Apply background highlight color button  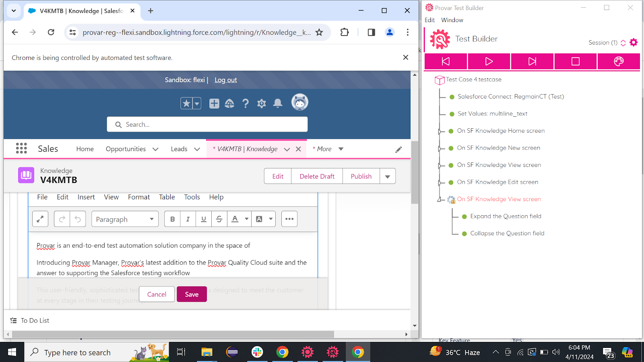(x=259, y=219)
